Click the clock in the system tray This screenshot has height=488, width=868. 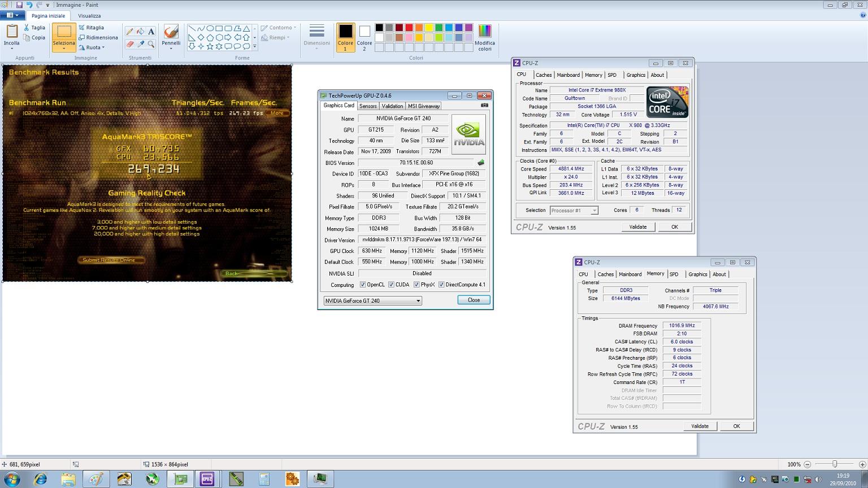843,480
